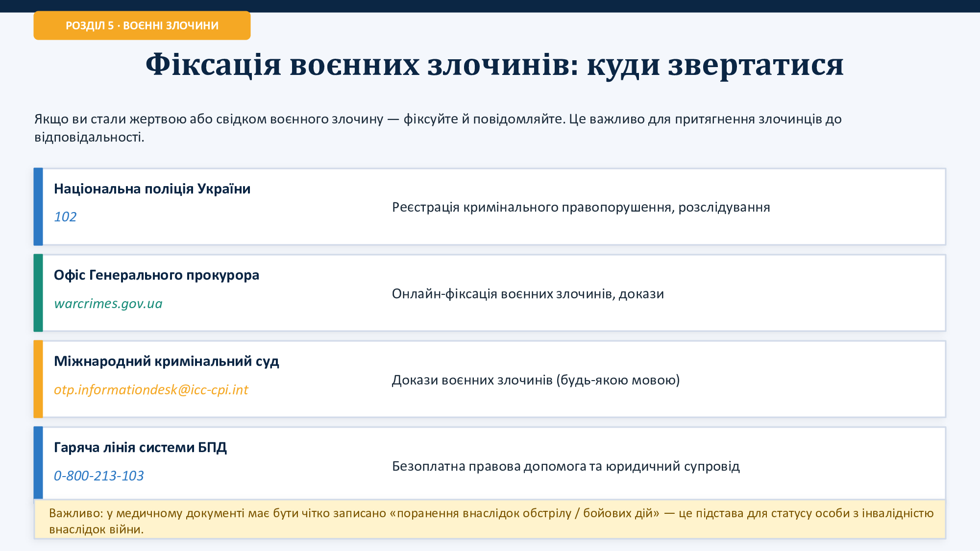Image resolution: width=980 pixels, height=551 pixels.
Task: Click the otp.informationdesk@icc-cpi.int email address
Action: click(x=151, y=390)
